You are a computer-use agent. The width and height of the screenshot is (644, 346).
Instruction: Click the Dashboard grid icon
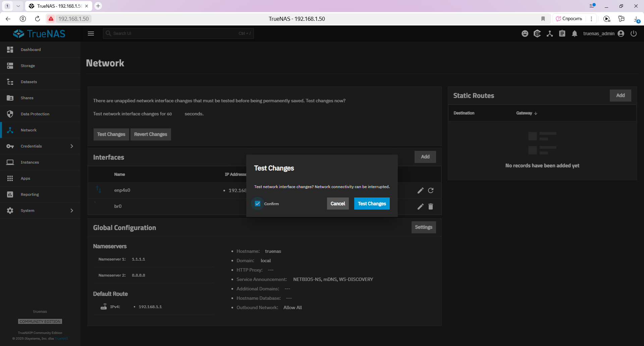click(x=10, y=50)
